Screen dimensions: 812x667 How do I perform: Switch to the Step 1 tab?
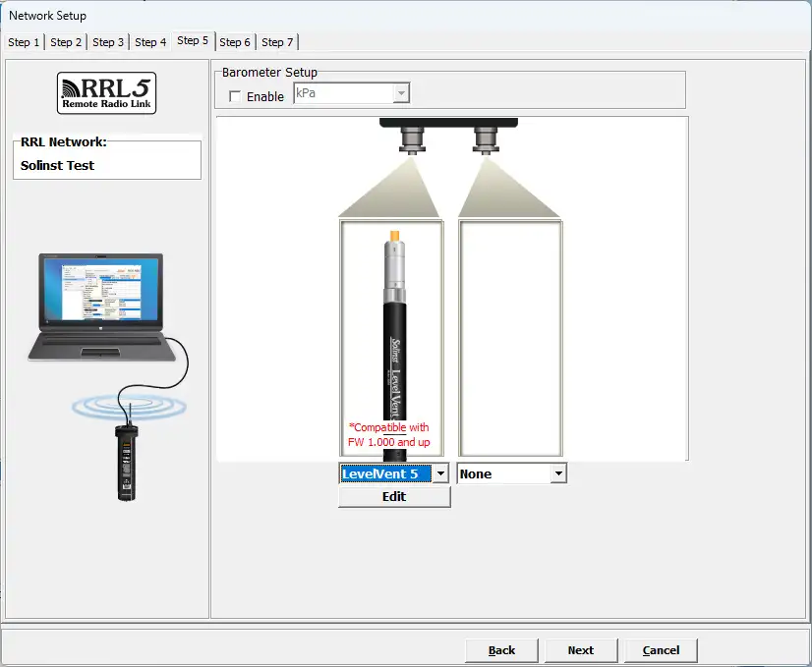point(25,42)
